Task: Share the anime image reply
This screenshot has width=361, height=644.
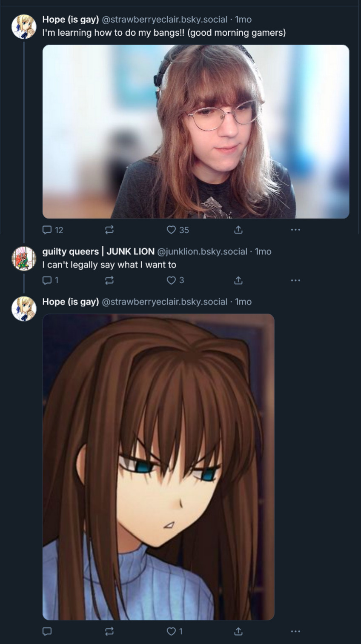Action: [238, 631]
